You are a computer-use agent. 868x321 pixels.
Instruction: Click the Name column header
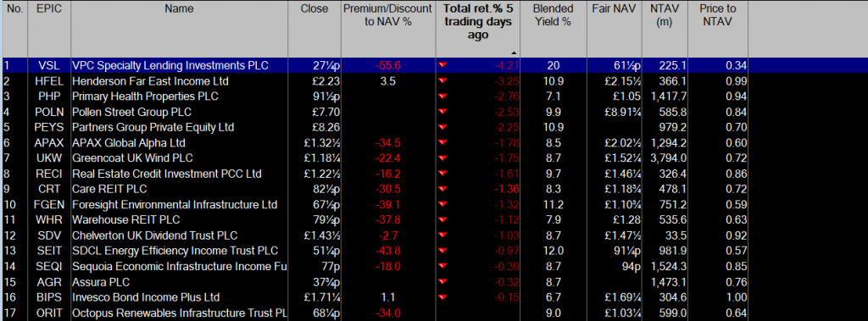(x=180, y=8)
